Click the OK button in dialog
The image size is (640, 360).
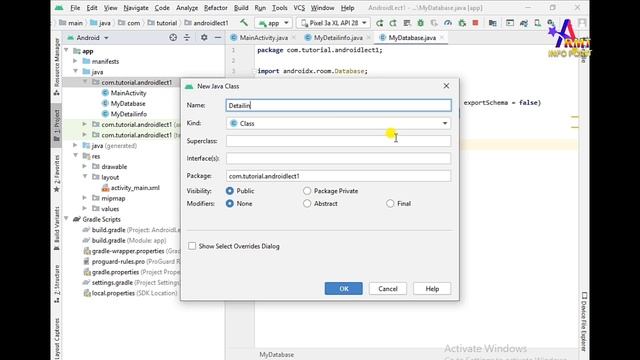point(344,289)
